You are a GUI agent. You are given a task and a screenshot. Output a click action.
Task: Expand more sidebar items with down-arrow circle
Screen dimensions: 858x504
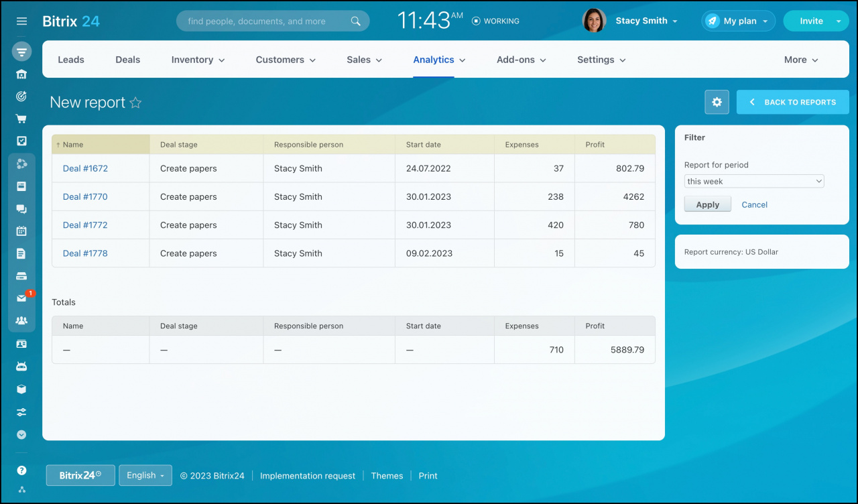(x=21, y=434)
